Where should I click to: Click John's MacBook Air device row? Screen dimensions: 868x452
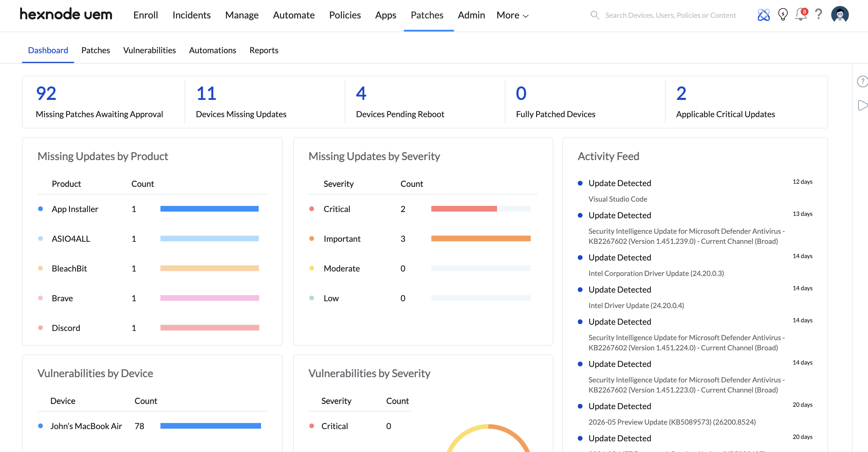point(152,426)
